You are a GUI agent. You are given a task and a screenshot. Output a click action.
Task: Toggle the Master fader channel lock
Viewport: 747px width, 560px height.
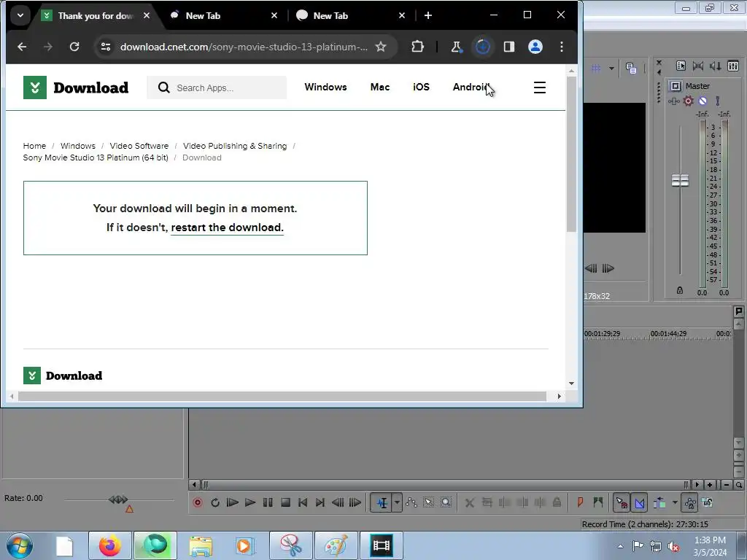pos(680,290)
